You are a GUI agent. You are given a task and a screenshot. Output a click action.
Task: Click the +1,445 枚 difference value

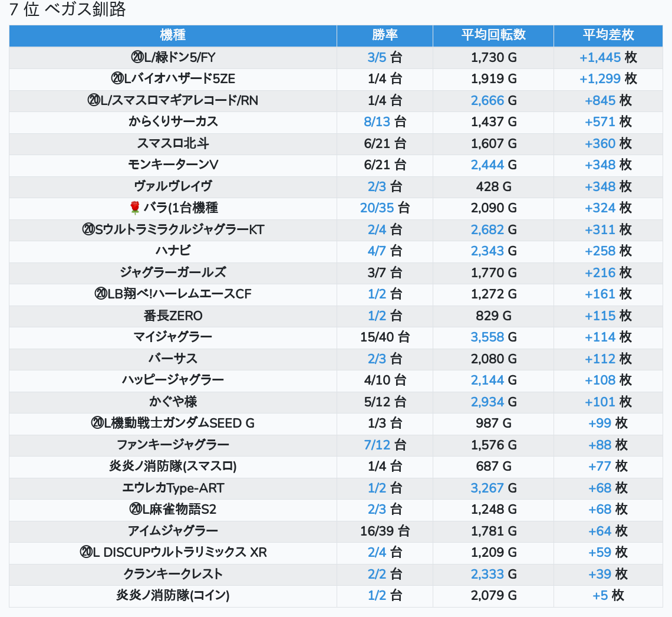(608, 57)
